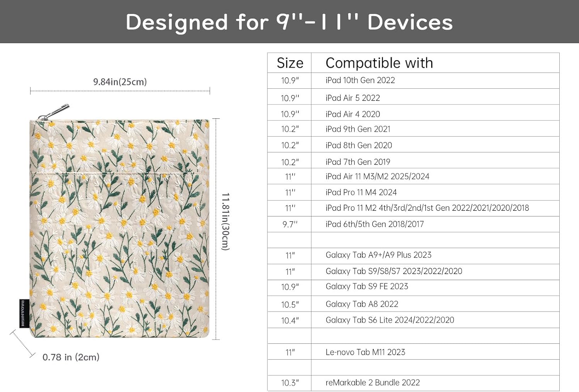
Task: Select the "iPad Air 5 2022" row text
Action: tap(353, 98)
